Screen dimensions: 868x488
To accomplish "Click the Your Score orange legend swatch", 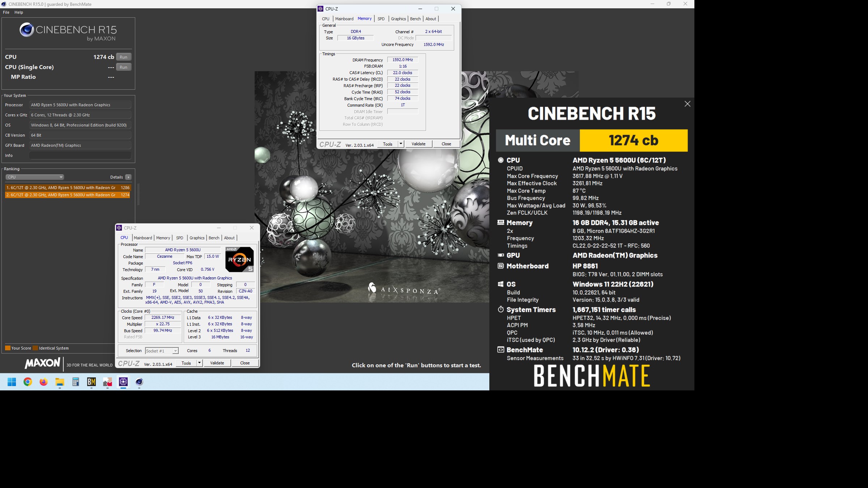I will pos(8,348).
